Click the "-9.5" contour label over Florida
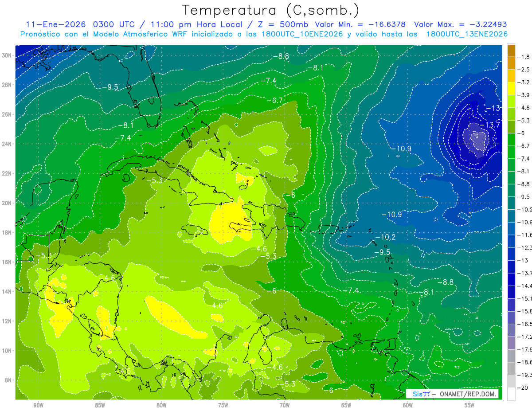Image resolution: width=532 pixels, height=411 pixels. (110, 87)
